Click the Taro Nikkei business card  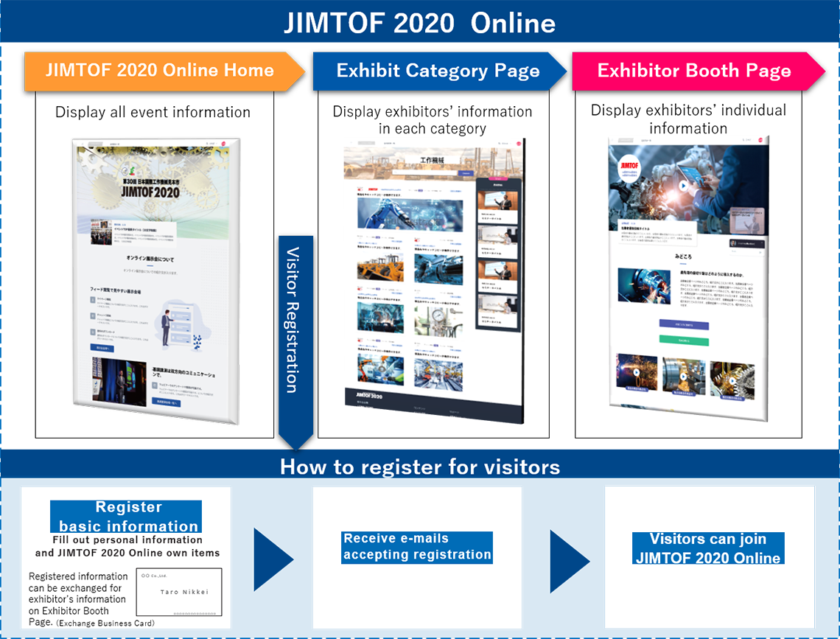coord(179,592)
